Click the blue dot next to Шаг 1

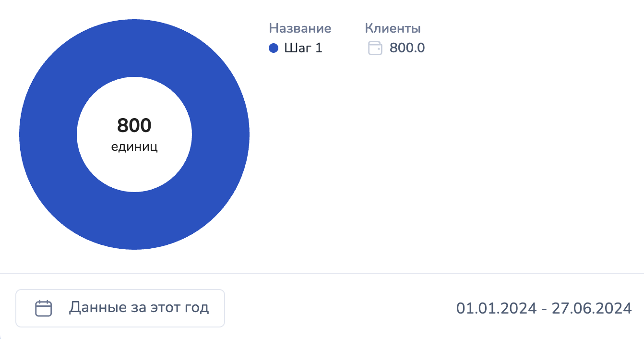[x=274, y=48]
